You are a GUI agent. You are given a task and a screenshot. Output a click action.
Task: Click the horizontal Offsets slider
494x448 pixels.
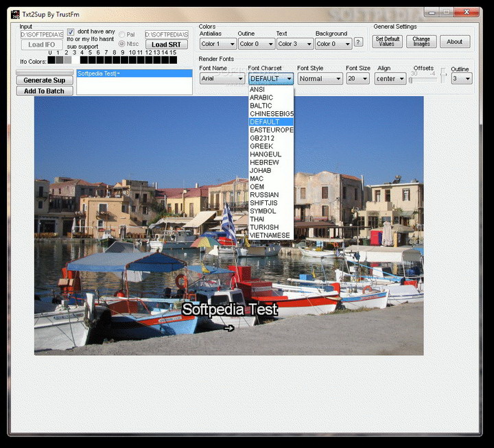[423, 81]
